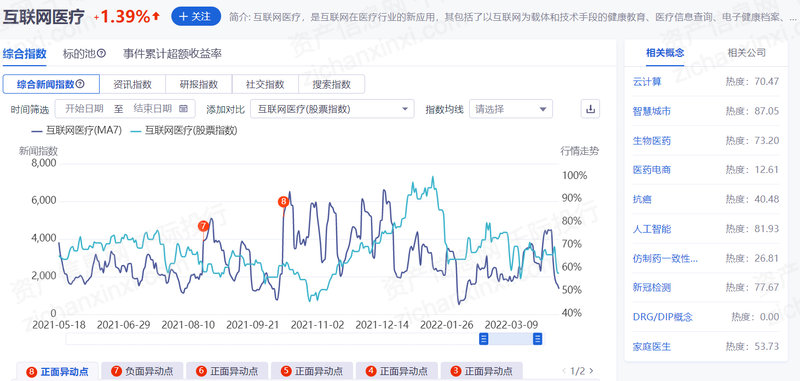Go to previous page of 异动点 tabs

coord(564,371)
